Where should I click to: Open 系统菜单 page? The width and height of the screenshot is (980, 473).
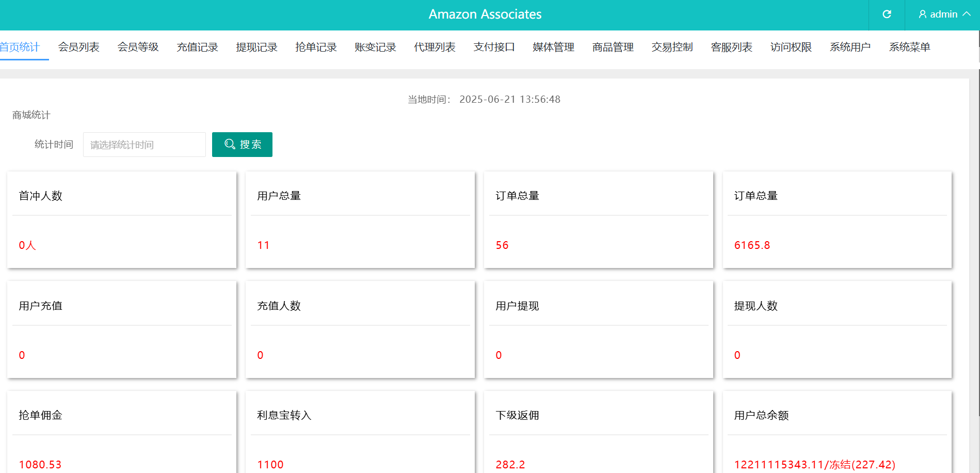[x=909, y=47]
